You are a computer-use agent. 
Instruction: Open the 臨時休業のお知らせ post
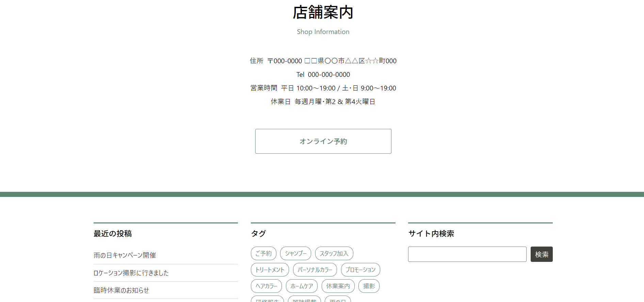click(121, 290)
